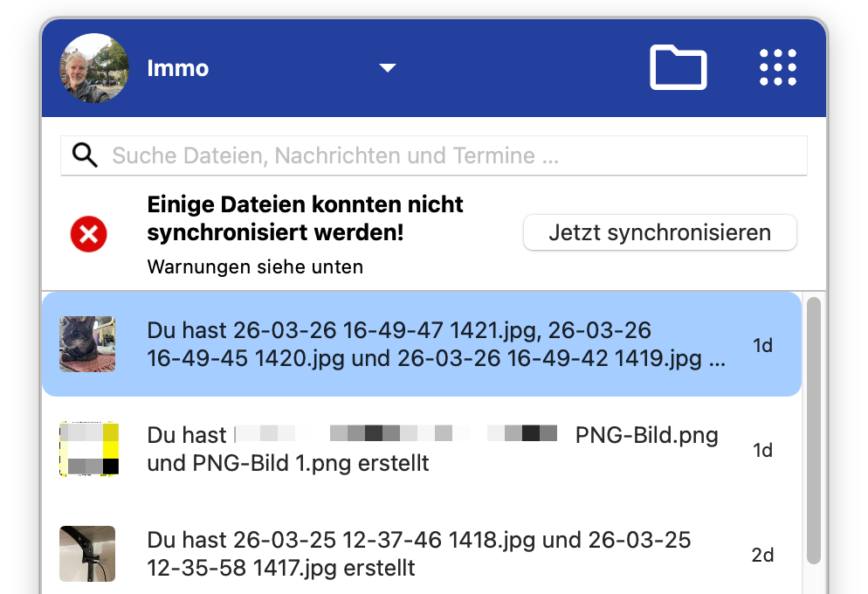Open the apps grid menu

click(777, 67)
